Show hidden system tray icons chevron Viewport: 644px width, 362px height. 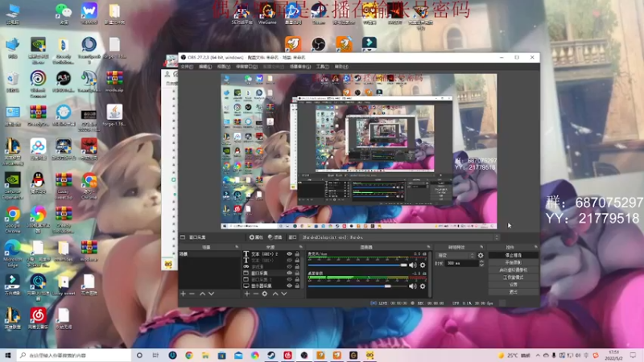click(538, 356)
